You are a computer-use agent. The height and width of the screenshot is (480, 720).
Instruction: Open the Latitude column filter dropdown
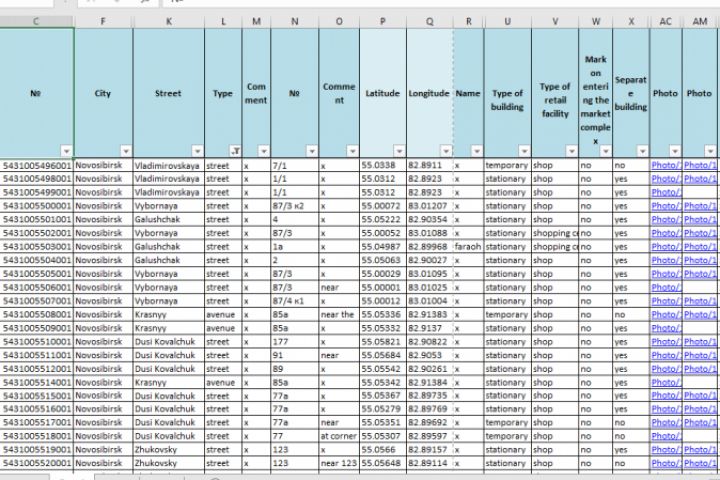399,151
